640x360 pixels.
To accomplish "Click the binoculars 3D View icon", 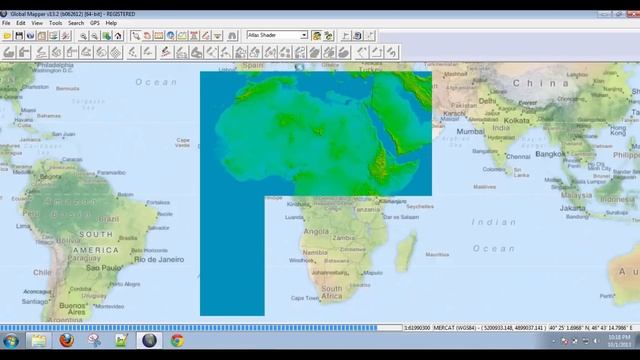I will pyautogui.click(x=232, y=36).
